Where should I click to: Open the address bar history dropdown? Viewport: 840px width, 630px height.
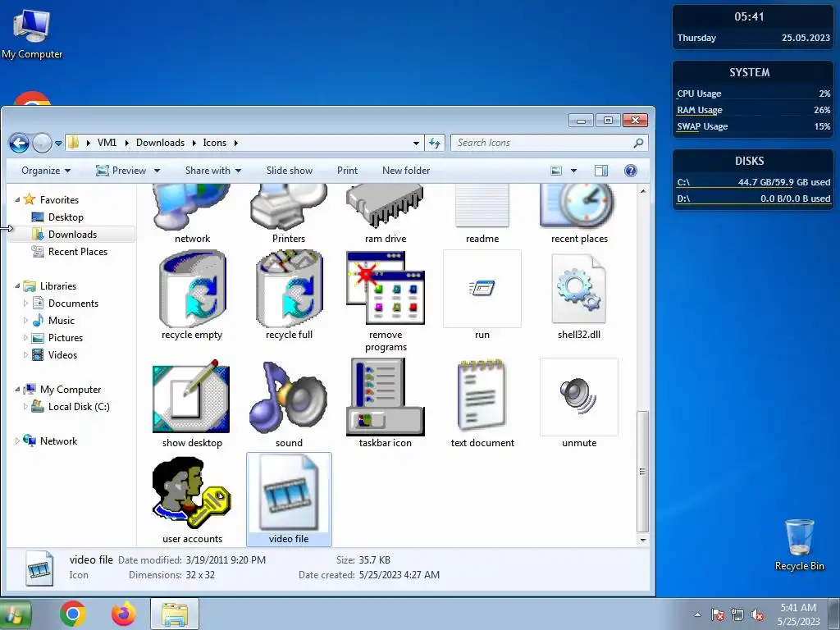416,144
